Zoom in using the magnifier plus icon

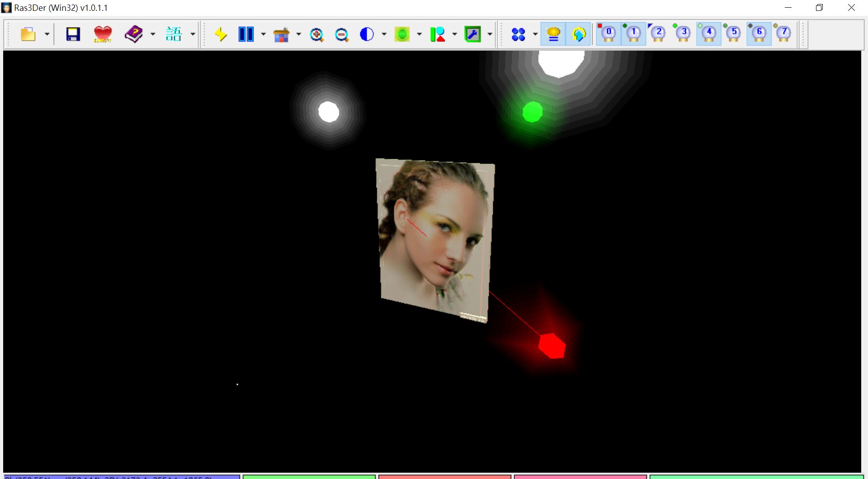tap(317, 34)
